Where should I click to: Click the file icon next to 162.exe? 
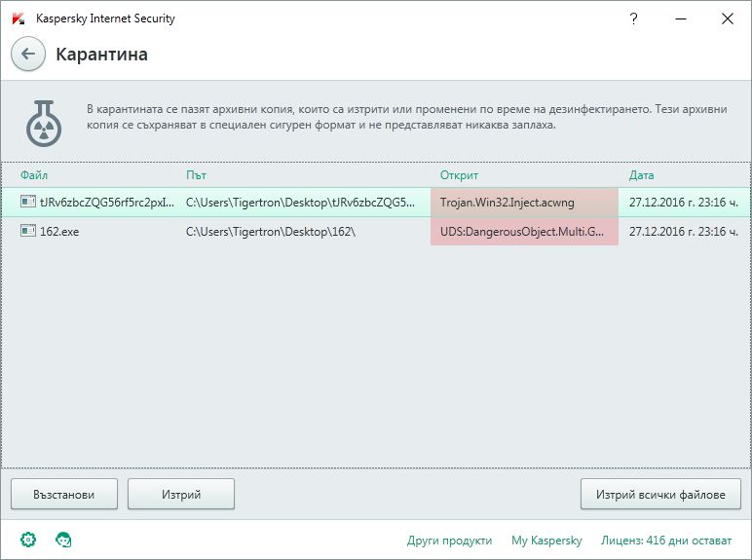click(x=28, y=231)
